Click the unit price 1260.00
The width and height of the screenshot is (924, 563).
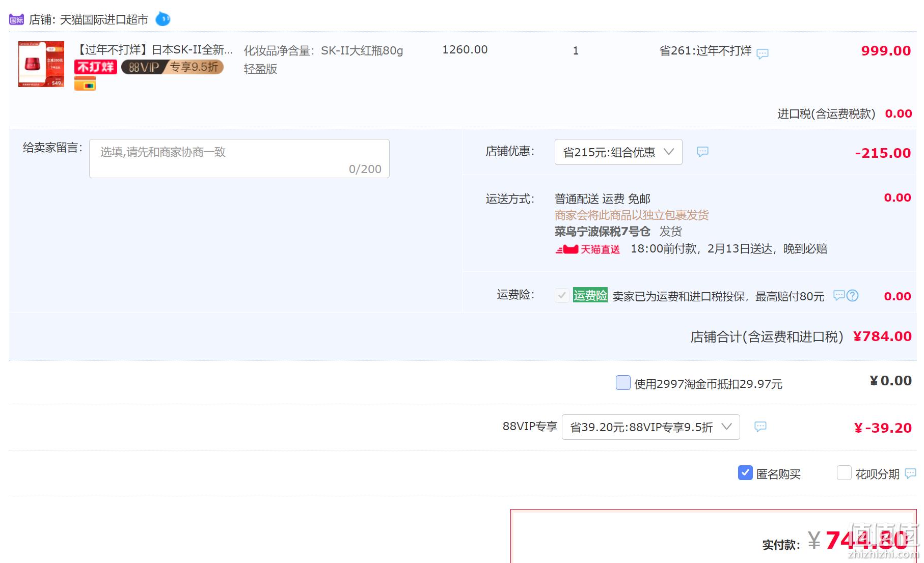tap(465, 50)
